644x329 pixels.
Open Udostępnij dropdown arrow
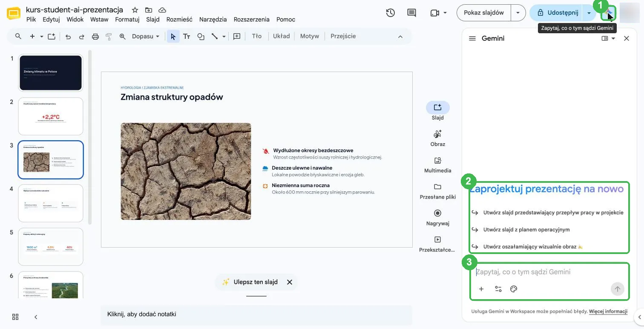(x=589, y=13)
